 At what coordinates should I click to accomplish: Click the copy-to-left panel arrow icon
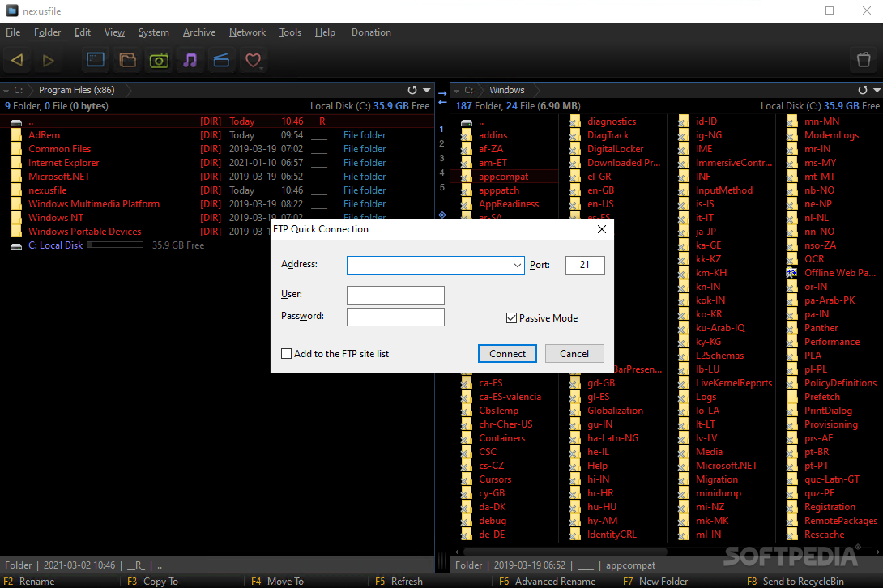tap(442, 103)
